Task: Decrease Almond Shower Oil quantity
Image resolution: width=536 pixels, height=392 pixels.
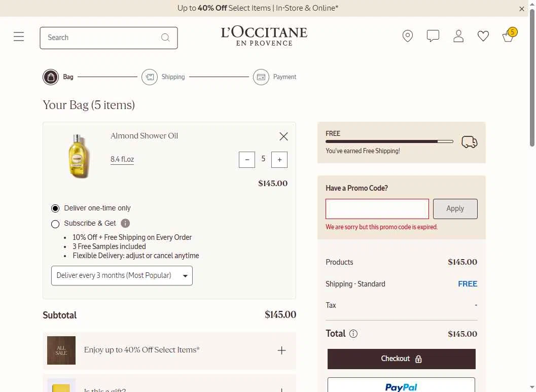Action: [247, 160]
